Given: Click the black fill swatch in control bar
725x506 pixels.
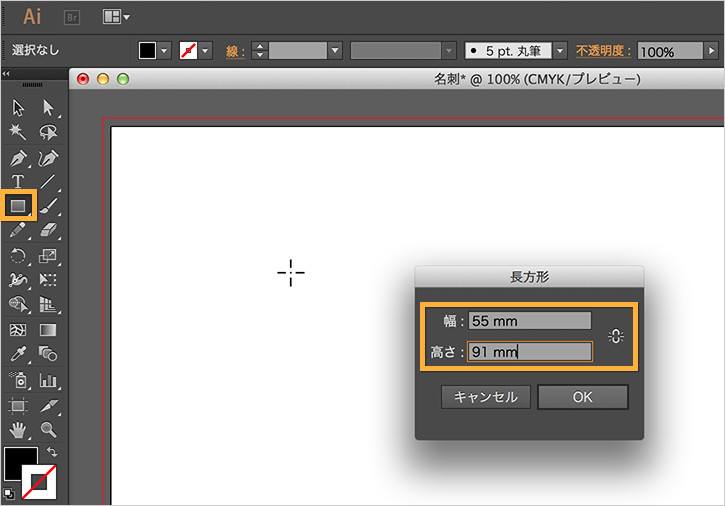Looking at the screenshot, I should coord(147,51).
